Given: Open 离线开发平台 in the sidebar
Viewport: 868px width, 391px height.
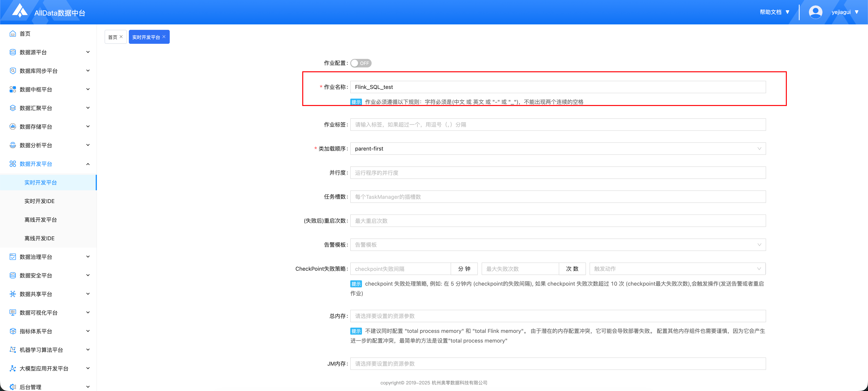Looking at the screenshot, I should click(40, 220).
